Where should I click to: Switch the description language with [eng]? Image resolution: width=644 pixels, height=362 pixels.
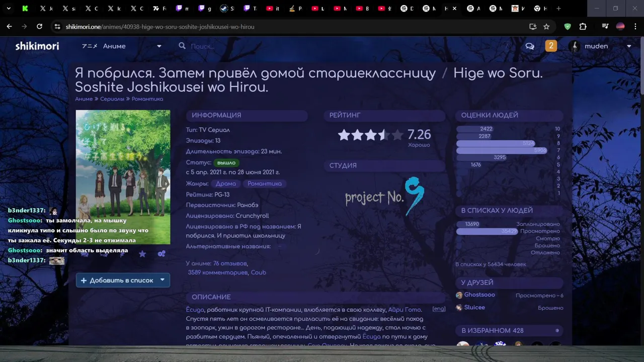pyautogui.click(x=439, y=309)
